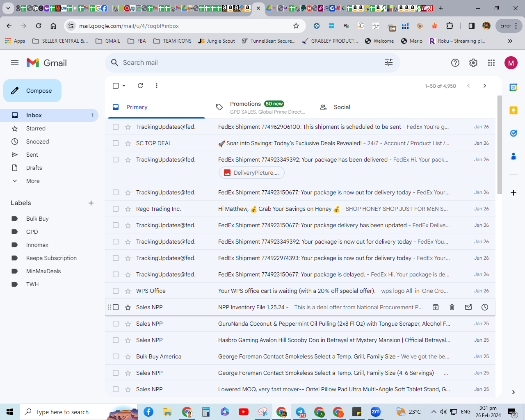Open the Inbox folder
Screen dimensions: 525x420
point(49,115)
